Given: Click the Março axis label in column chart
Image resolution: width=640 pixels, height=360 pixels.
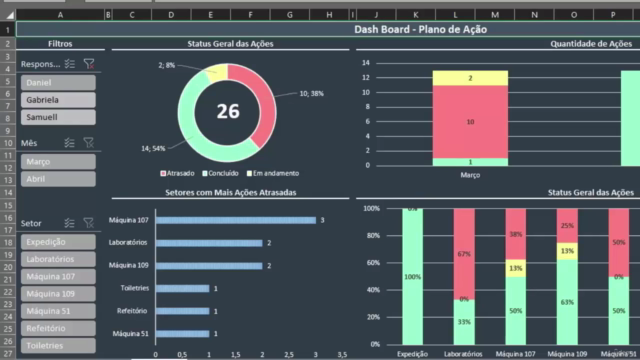Looking at the screenshot, I should click(x=470, y=175).
